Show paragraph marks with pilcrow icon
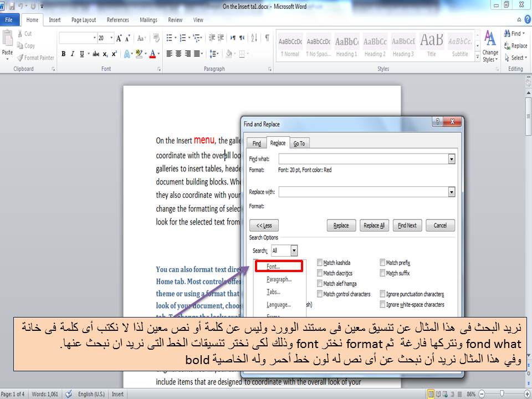The width and height of the screenshot is (532, 399). tap(267, 38)
